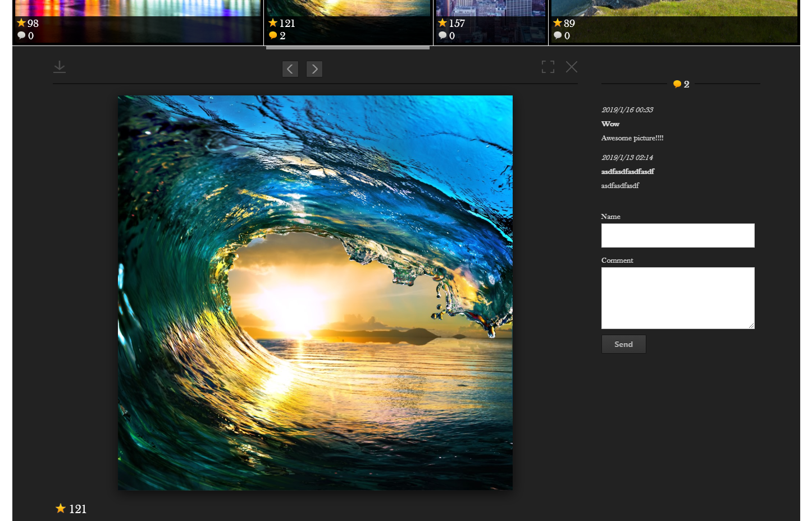This screenshot has width=812, height=521.
Task: Close the image viewer panel
Action: [x=572, y=67]
